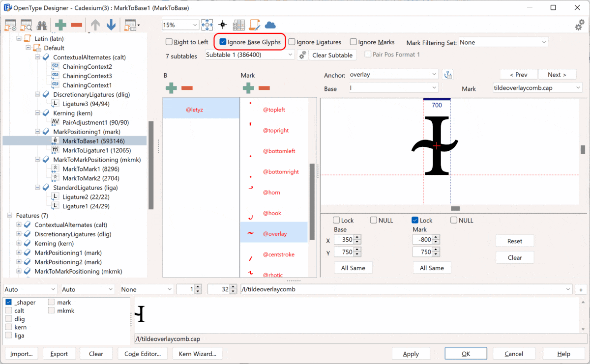Add a mark class with Mark plus icon
The image size is (590, 364).
[248, 88]
